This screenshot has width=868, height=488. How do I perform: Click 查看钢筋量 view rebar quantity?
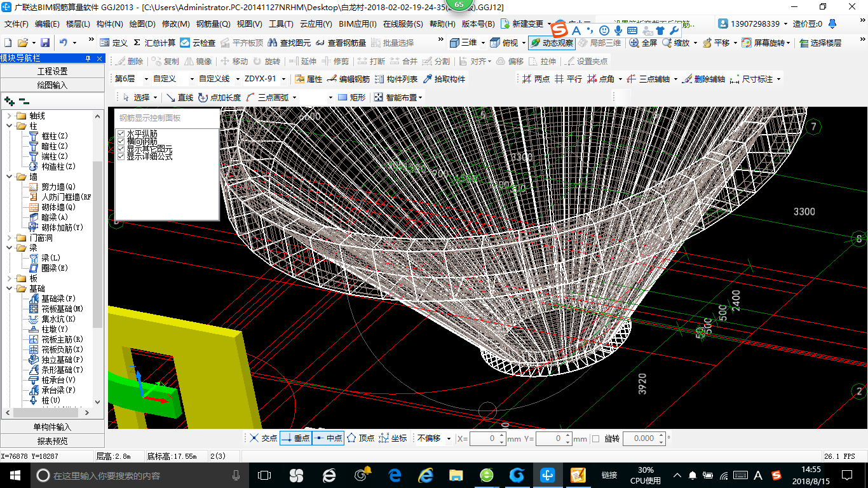pos(341,43)
